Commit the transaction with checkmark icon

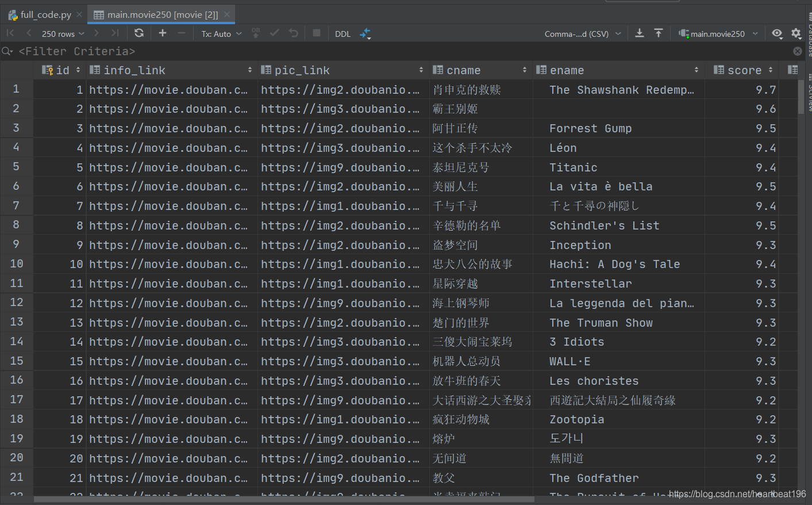click(x=275, y=33)
